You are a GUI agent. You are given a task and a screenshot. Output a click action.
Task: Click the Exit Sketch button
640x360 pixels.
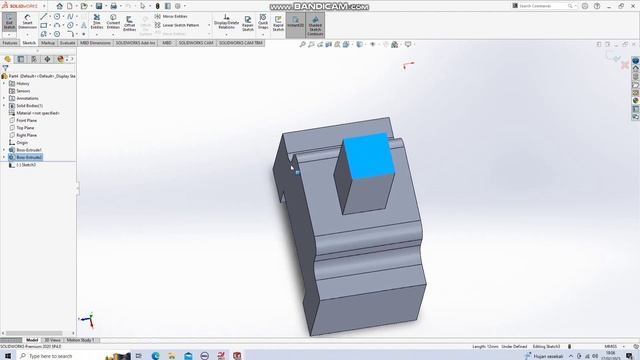[9, 22]
